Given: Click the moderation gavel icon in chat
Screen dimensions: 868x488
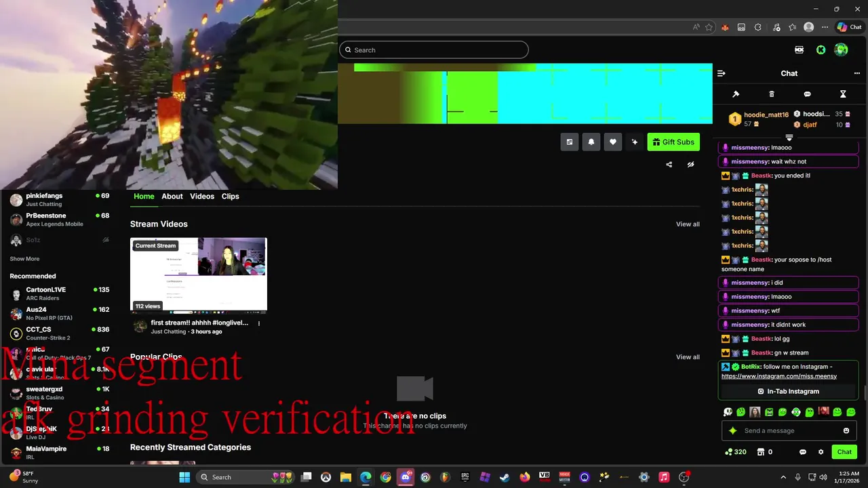Looking at the screenshot, I should point(736,94).
